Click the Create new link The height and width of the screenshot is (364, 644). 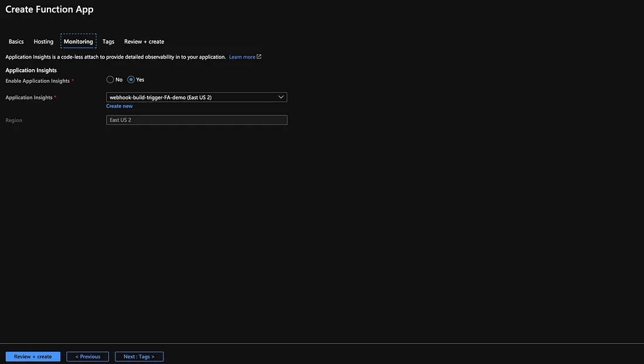tap(119, 106)
